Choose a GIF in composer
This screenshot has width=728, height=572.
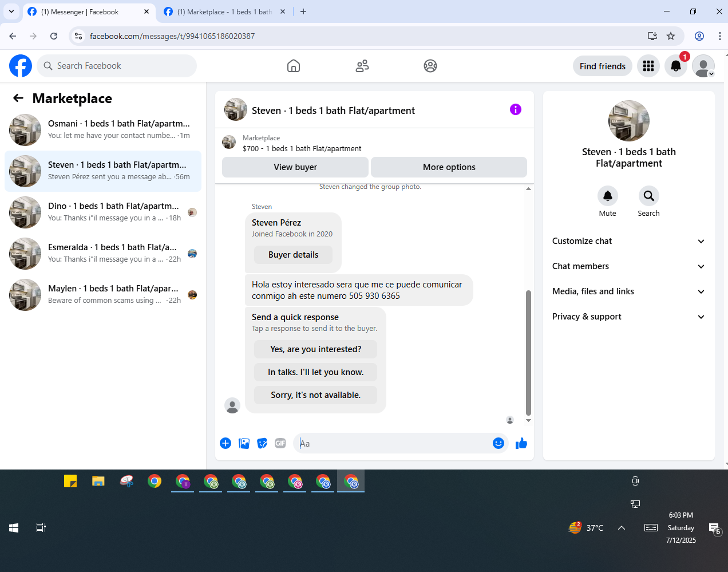pos(280,443)
